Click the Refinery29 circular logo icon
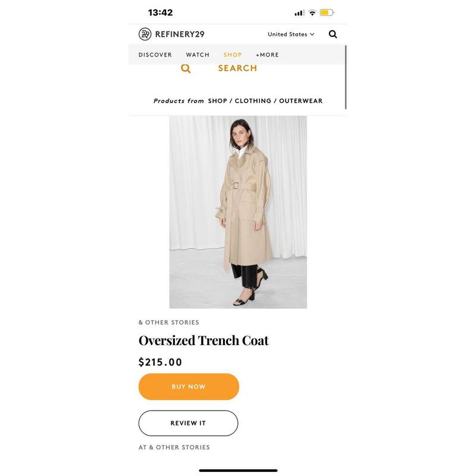This screenshot has height=476, width=476. coord(145,35)
